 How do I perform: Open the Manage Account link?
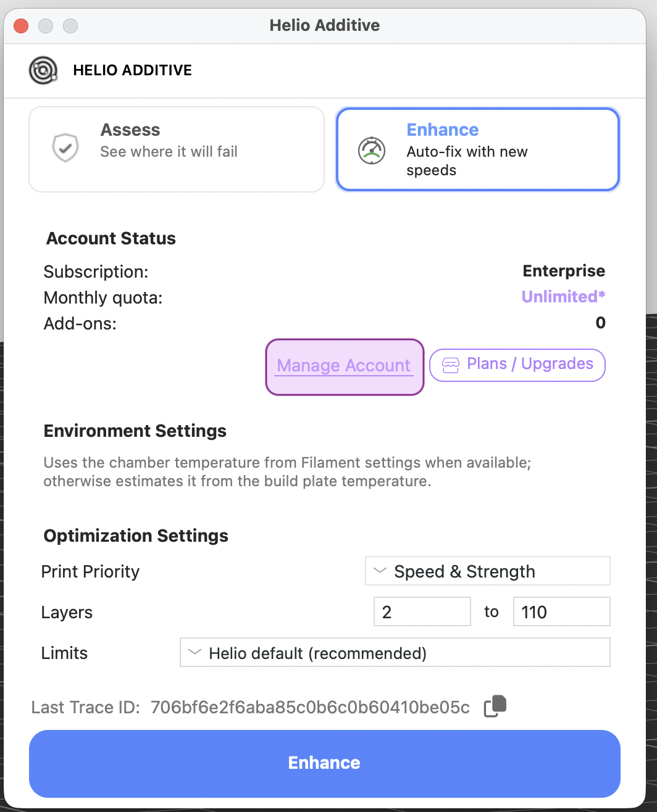click(344, 366)
